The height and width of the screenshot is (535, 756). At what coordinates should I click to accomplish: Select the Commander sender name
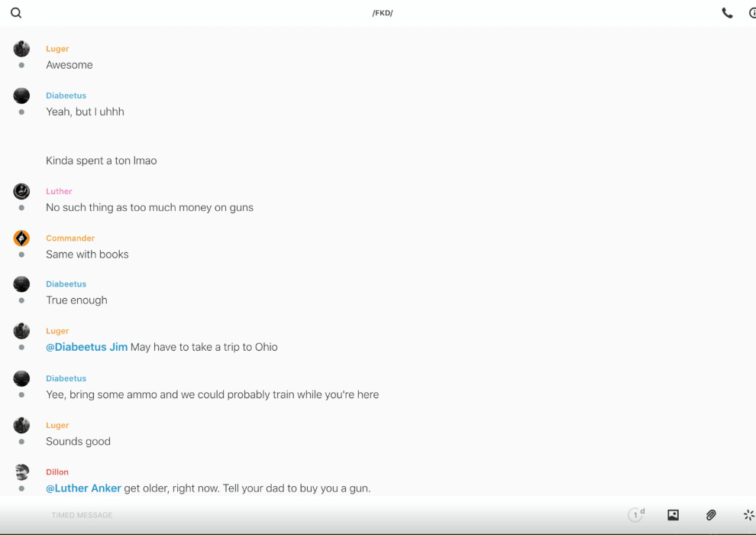click(70, 238)
